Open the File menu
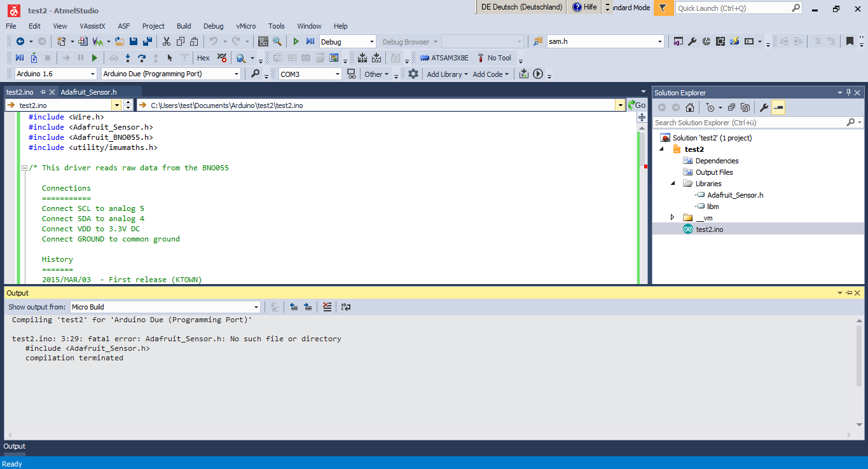The image size is (868, 469). (x=11, y=26)
